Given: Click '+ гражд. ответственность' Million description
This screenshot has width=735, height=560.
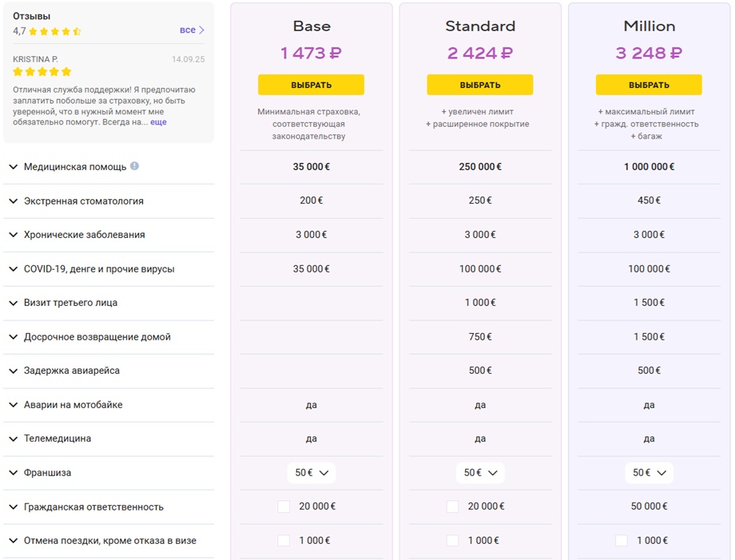Looking at the screenshot, I should [x=646, y=124].
